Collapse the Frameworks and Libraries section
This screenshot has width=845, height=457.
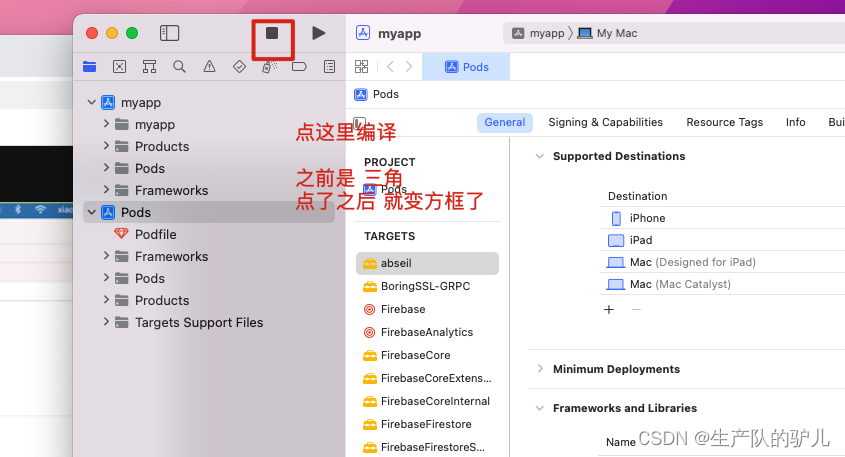click(539, 408)
